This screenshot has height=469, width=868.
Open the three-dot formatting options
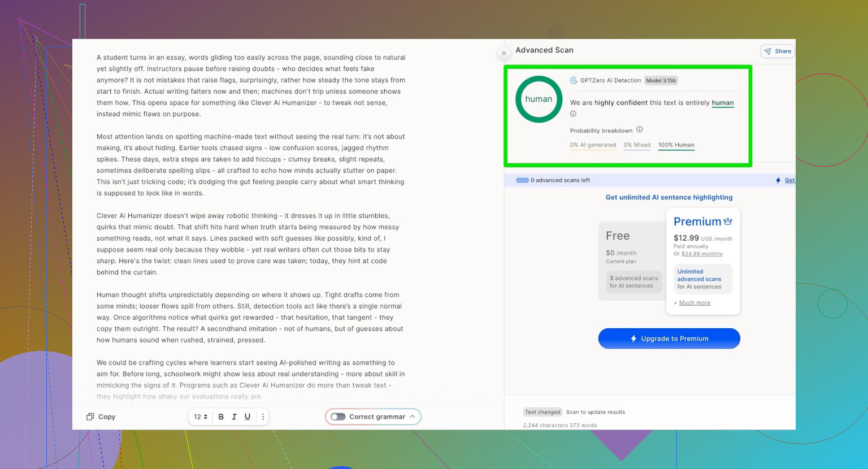click(x=263, y=417)
